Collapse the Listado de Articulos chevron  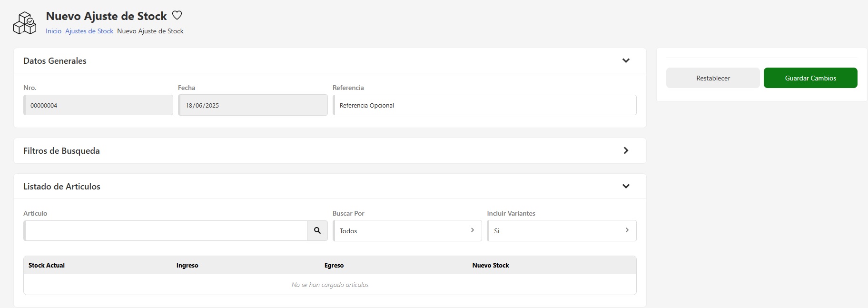point(626,186)
